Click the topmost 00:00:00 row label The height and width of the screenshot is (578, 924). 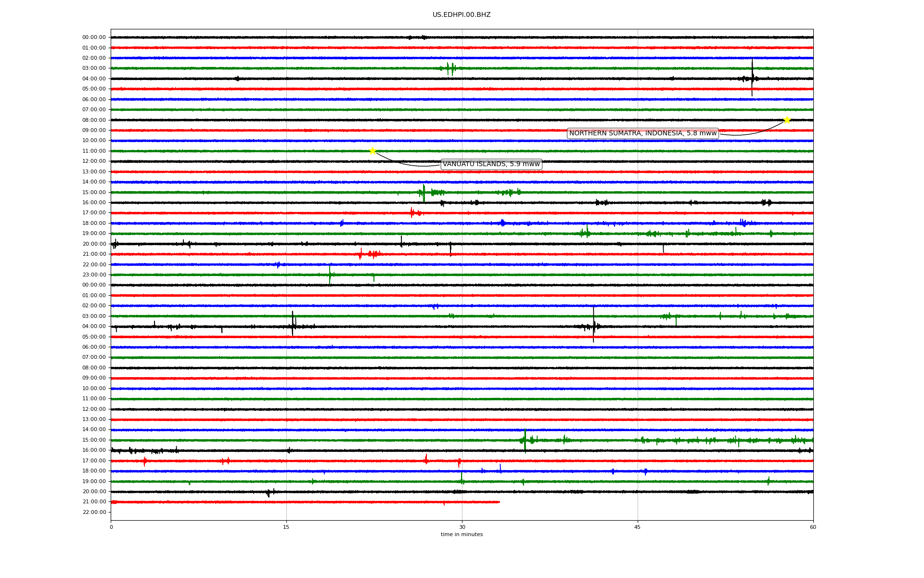pyautogui.click(x=94, y=38)
